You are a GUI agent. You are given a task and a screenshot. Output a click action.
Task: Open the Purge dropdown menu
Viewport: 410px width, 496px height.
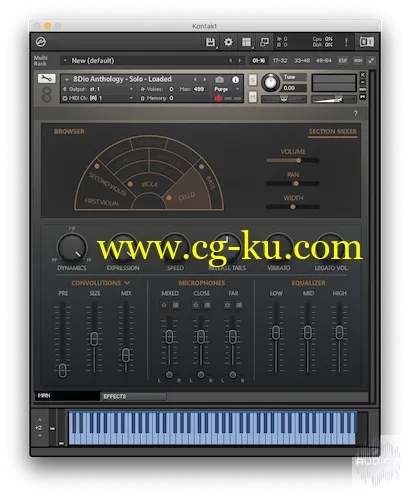pos(227,89)
